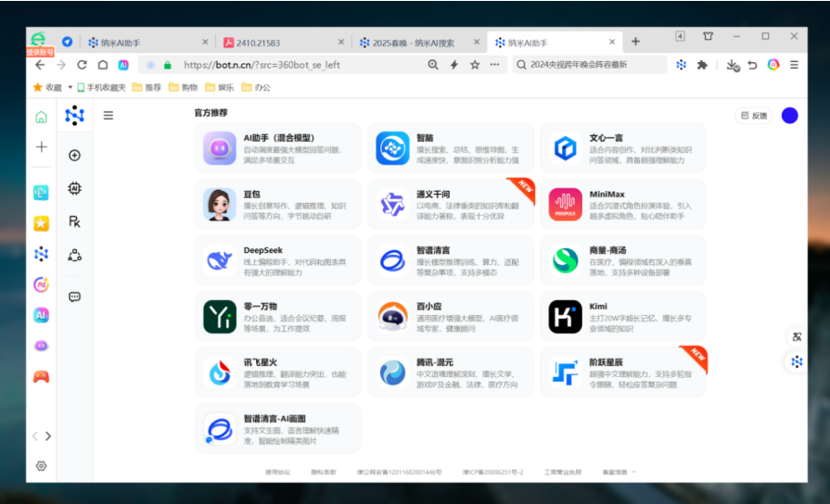Open the game controller icon in left sidebar
This screenshot has width=830, height=504.
[41, 376]
